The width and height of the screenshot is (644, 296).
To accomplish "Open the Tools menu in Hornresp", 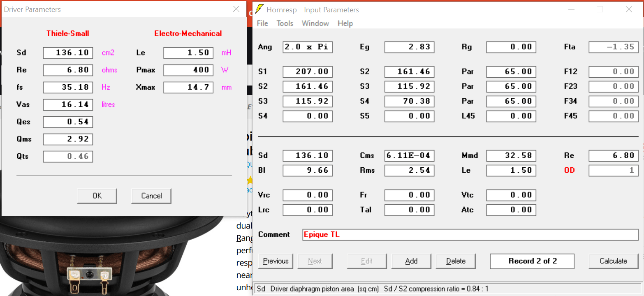I will tap(285, 23).
